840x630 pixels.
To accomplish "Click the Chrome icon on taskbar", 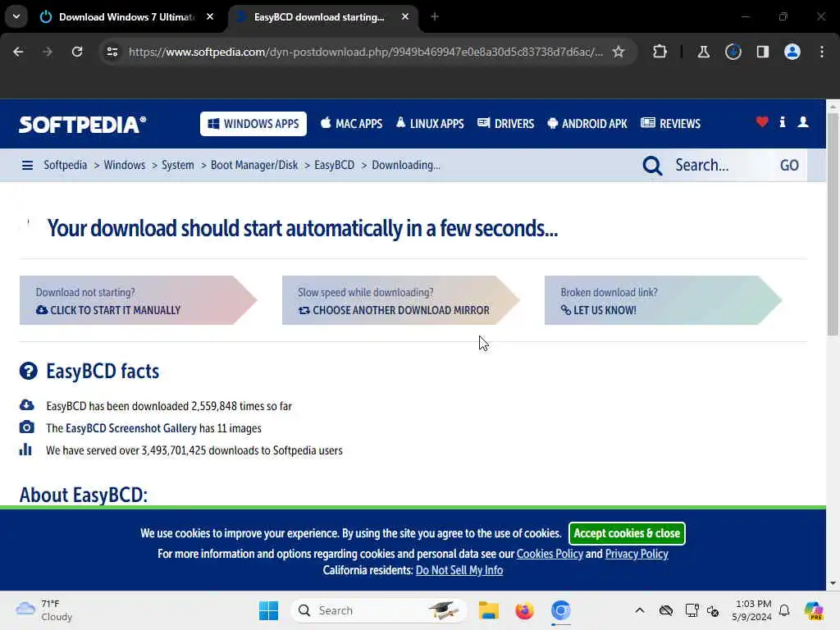I will 560,610.
